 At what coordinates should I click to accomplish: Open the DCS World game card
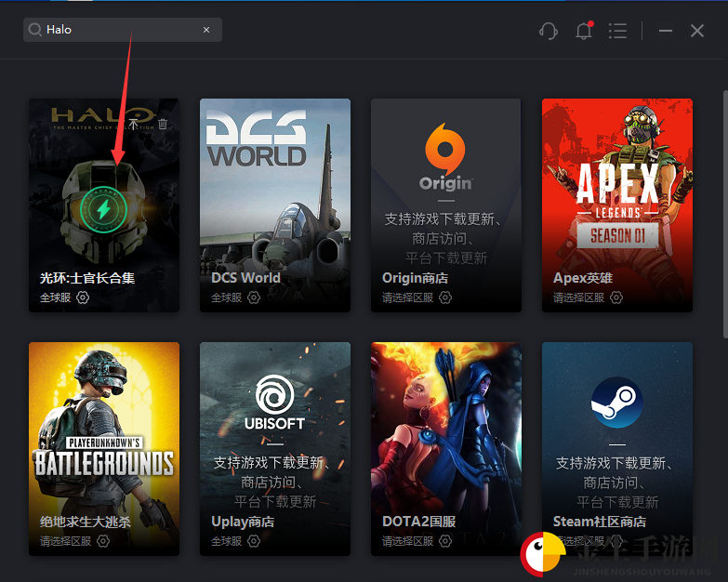(x=275, y=205)
